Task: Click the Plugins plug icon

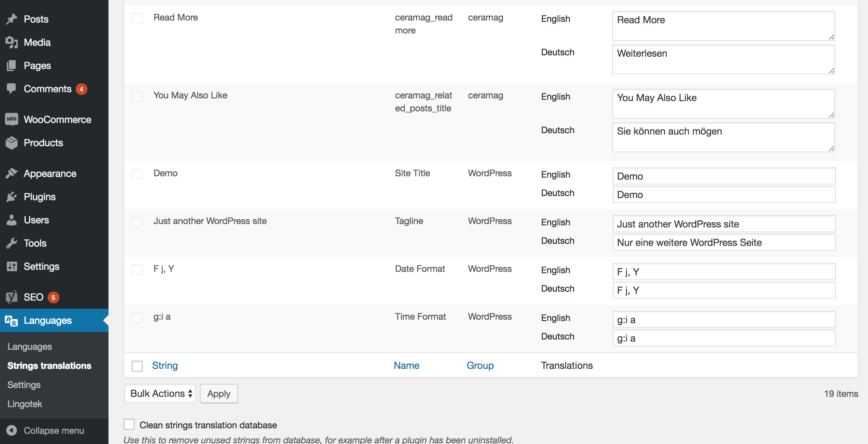Action: tap(12, 197)
